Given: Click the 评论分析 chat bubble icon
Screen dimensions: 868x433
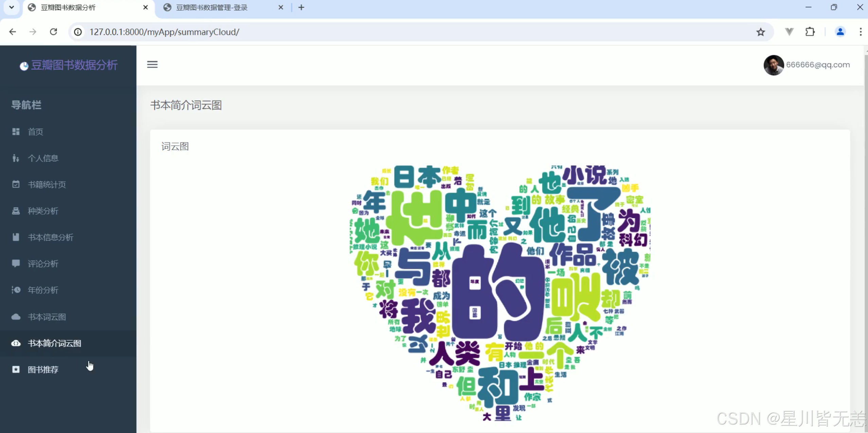Looking at the screenshot, I should click(x=16, y=264).
